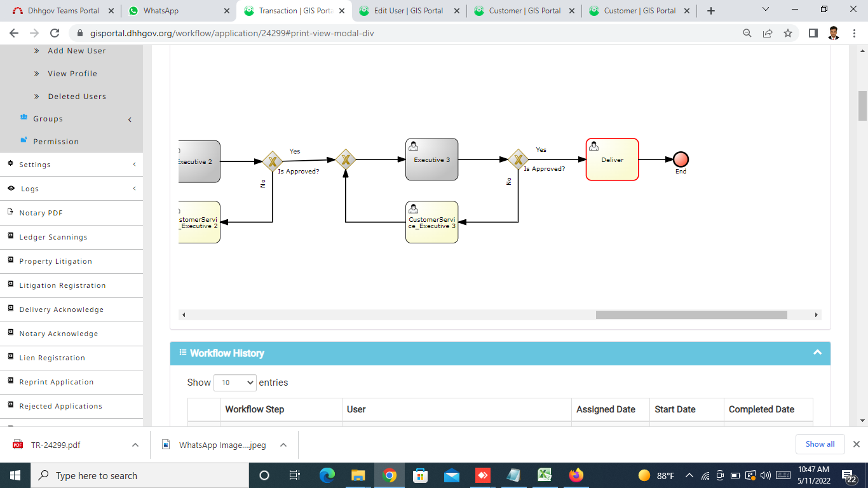This screenshot has width=868, height=488.
Task: Click View Profile link
Action: 72,74
